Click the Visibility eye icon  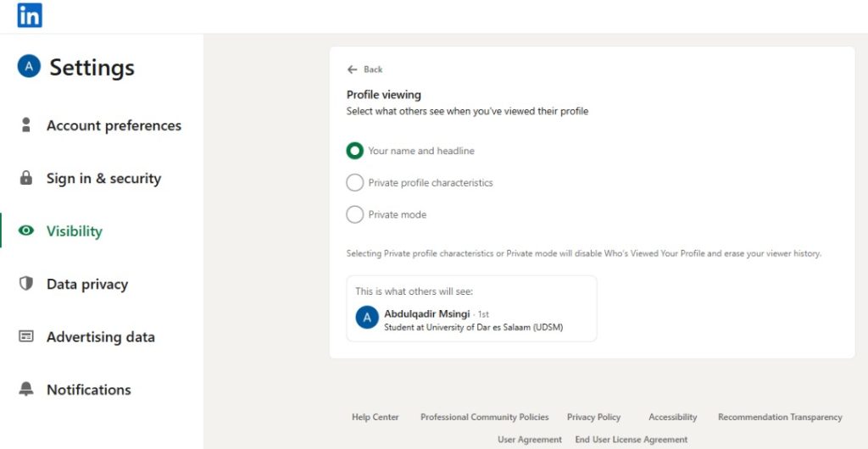coord(26,231)
